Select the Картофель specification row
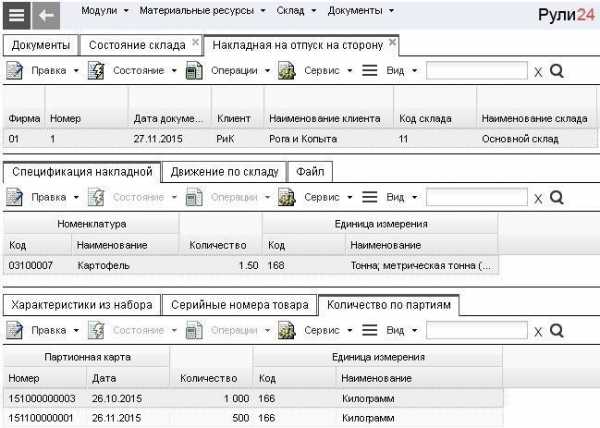This screenshot has height=428, width=600. pos(251,265)
